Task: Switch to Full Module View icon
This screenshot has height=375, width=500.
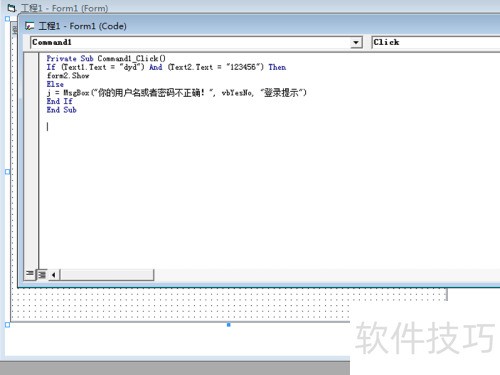Action: point(42,274)
